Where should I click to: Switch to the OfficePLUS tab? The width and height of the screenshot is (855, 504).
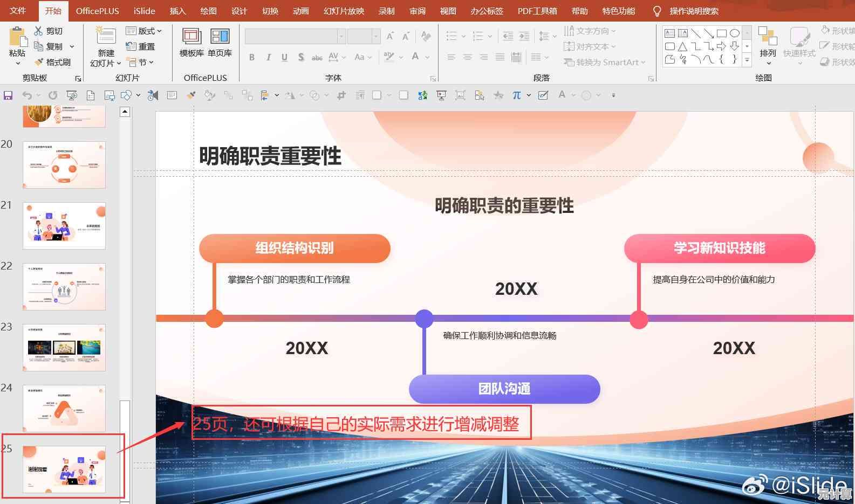tap(98, 11)
